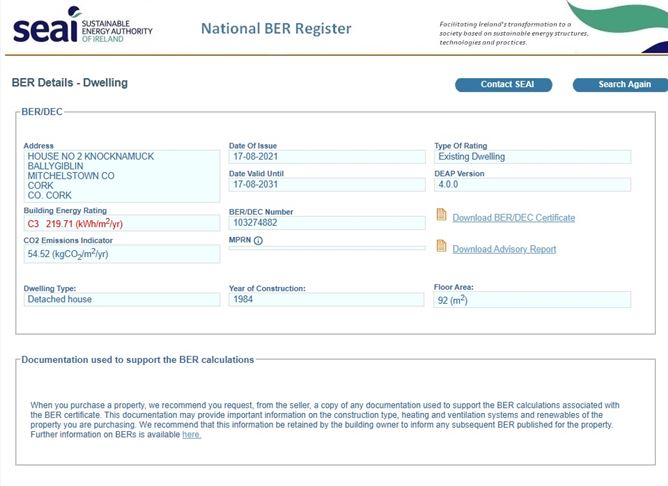Image resolution: width=668 pixels, height=486 pixels.
Task: Click the Type Of Rating field
Action: point(532,157)
